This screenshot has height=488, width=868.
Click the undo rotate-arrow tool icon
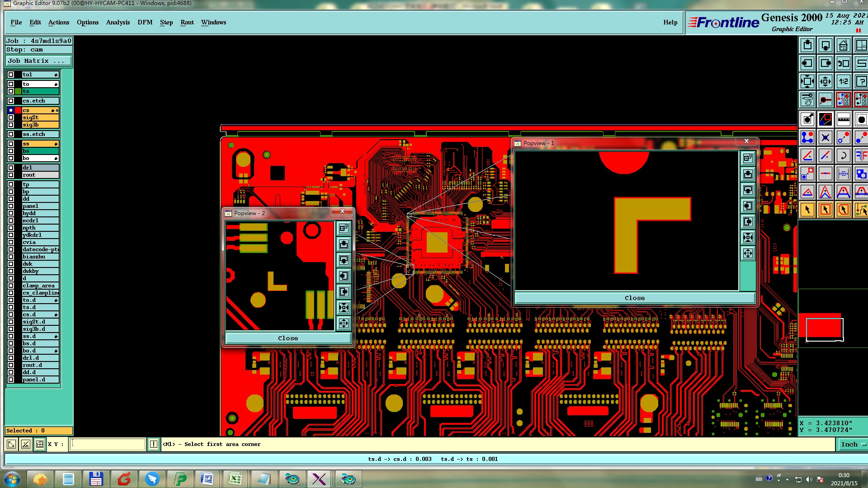click(x=843, y=156)
